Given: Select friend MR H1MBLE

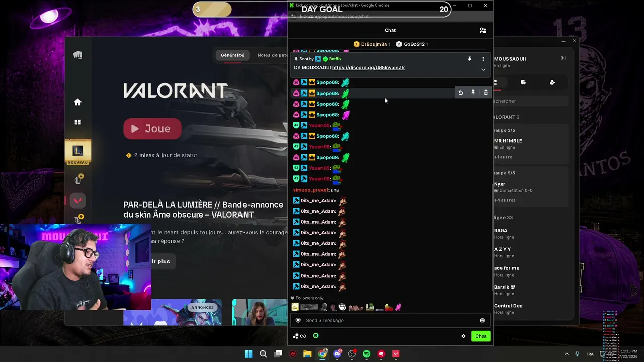Looking at the screenshot, I should [x=508, y=141].
